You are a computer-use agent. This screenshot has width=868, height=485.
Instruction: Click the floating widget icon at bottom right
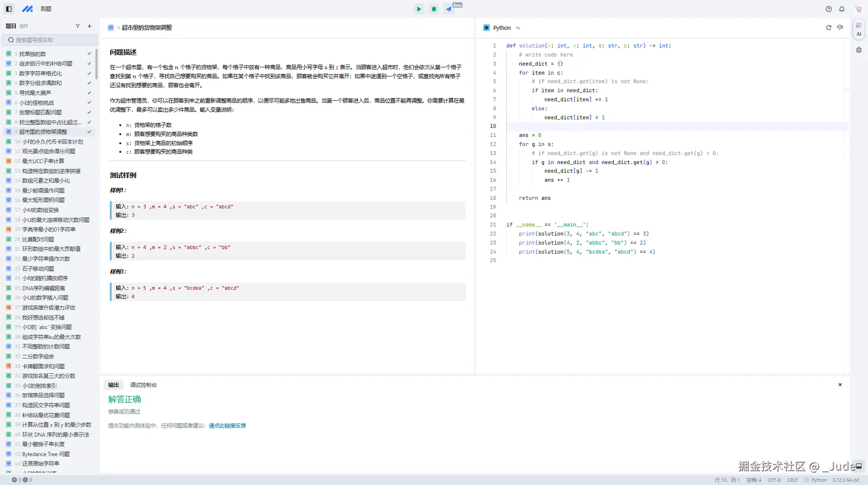(x=859, y=466)
